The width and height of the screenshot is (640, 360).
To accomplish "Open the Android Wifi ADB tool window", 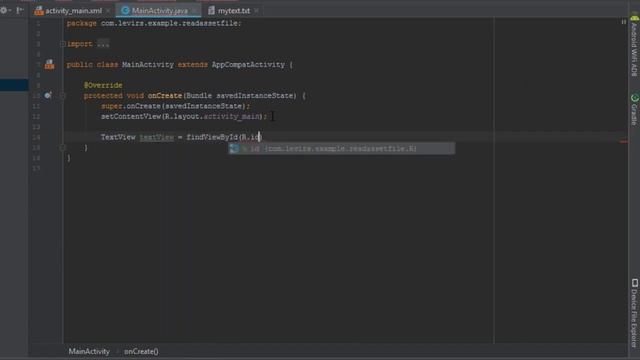I will point(634,46).
